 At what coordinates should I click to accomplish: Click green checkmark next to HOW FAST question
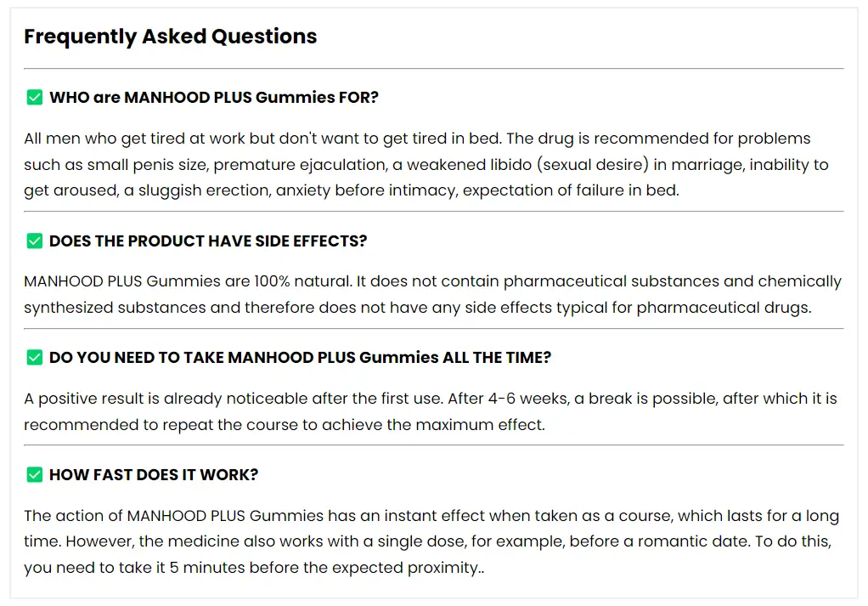click(x=34, y=475)
